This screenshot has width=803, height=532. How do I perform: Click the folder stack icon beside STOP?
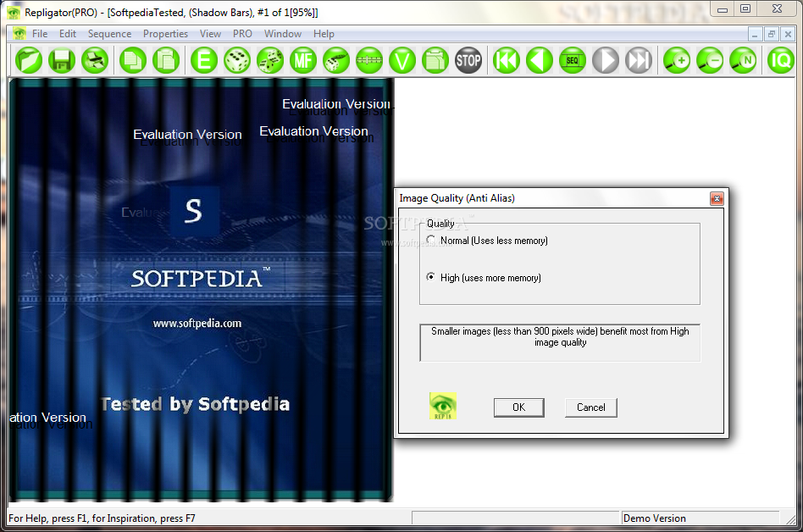pos(435,60)
